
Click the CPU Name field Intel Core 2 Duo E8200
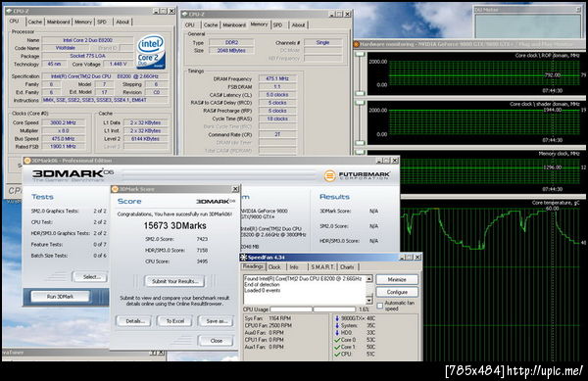[x=87, y=40]
